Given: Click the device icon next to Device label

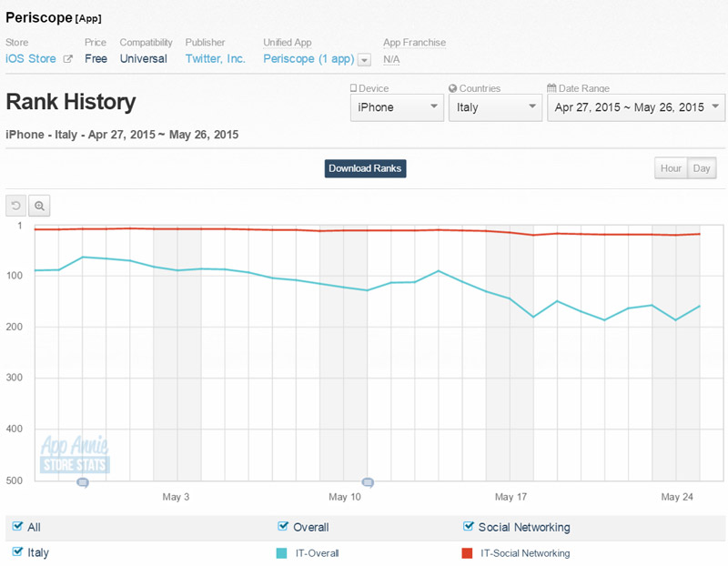Looking at the screenshot, I should pos(354,88).
